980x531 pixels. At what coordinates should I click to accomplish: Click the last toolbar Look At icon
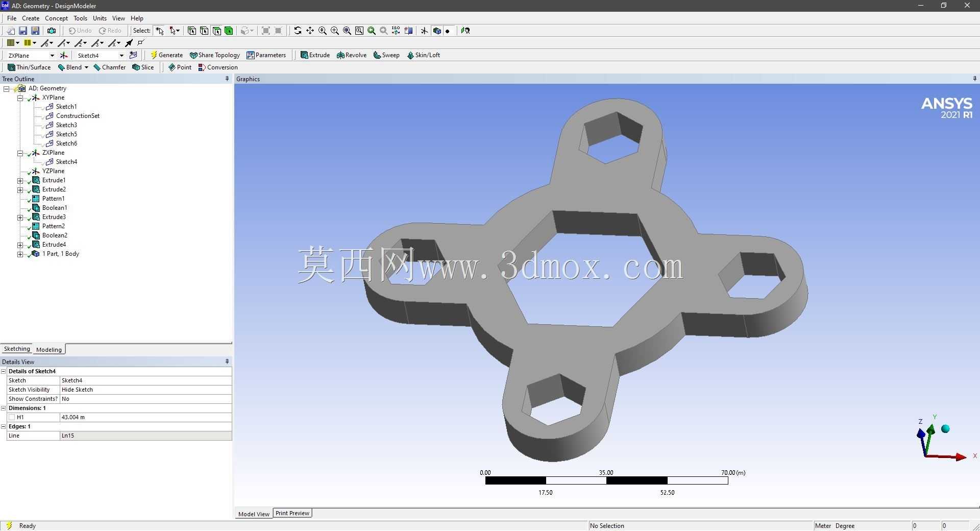pos(465,31)
